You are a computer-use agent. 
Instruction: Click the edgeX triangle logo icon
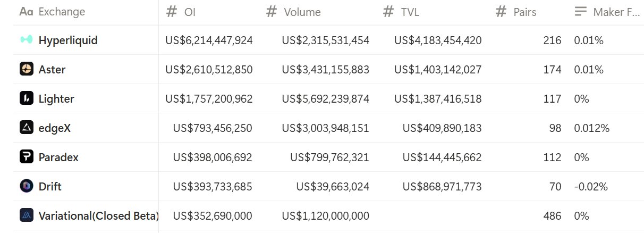click(x=27, y=128)
